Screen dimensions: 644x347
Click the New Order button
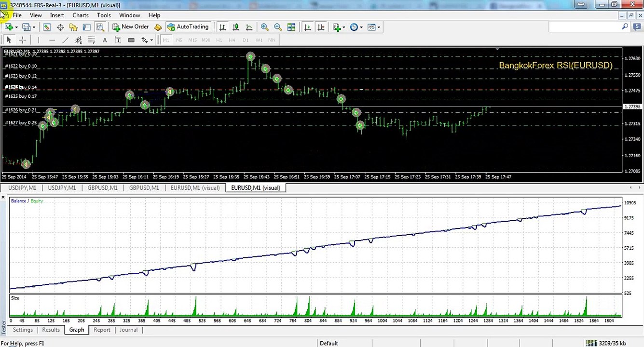131,27
